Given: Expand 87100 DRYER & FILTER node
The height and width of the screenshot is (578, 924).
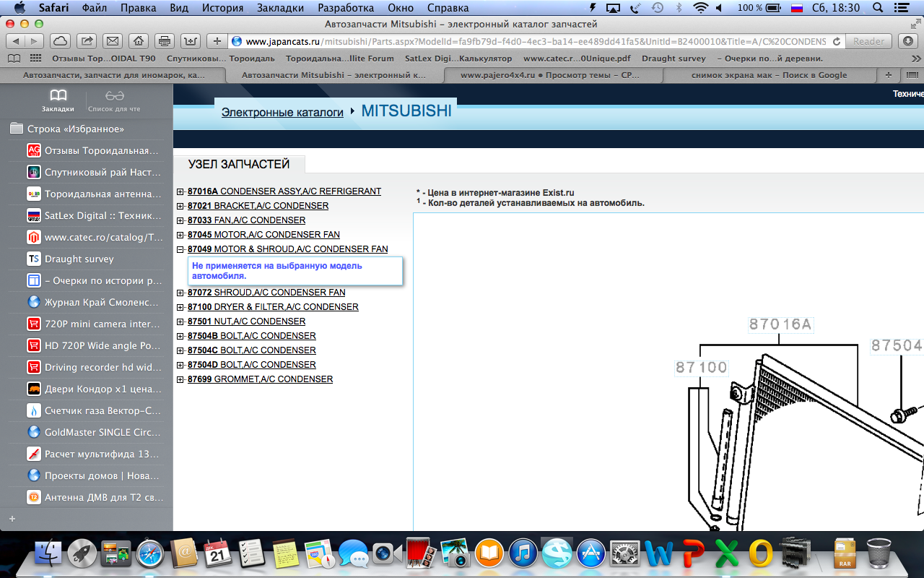Looking at the screenshot, I should click(180, 307).
